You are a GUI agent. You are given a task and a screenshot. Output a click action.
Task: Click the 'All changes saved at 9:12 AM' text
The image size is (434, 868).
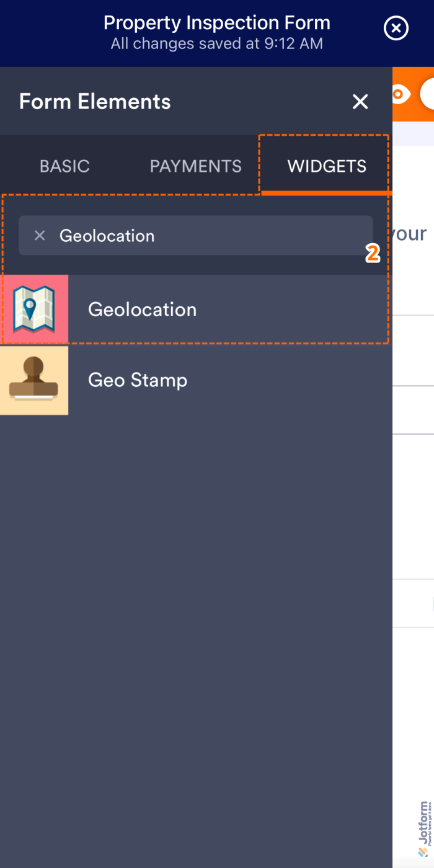point(216,43)
